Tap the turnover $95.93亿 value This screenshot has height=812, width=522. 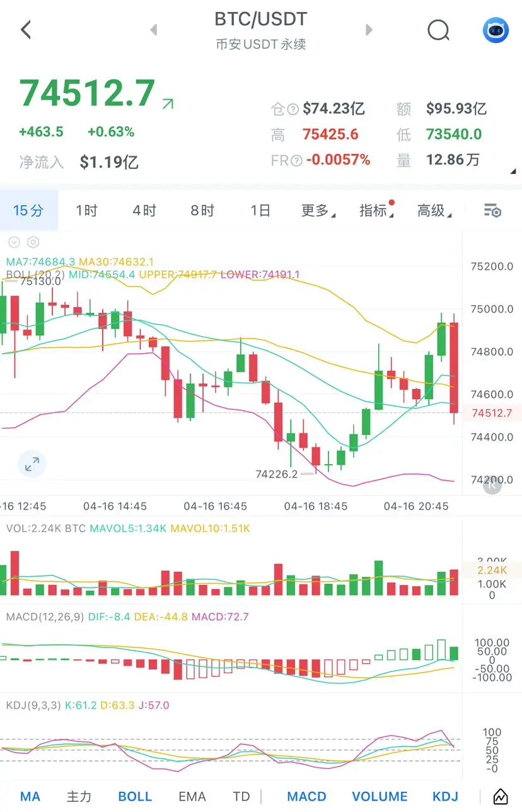coord(456,109)
